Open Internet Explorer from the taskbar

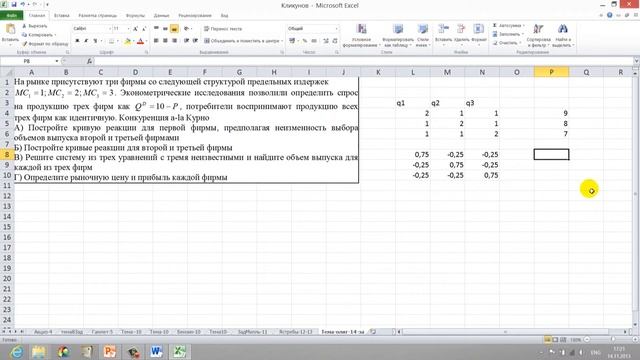click(x=17, y=351)
